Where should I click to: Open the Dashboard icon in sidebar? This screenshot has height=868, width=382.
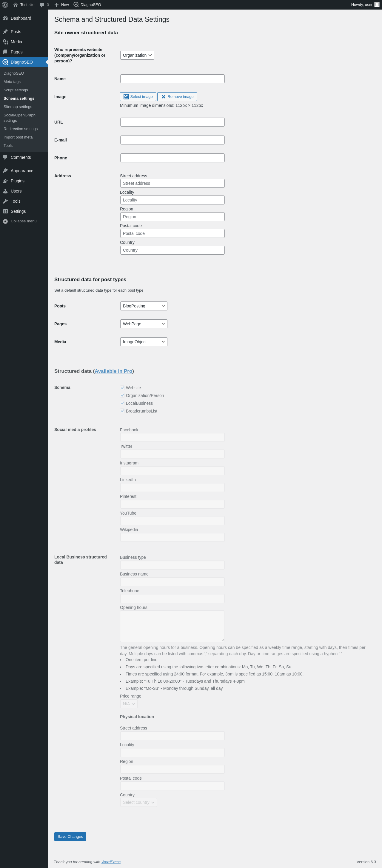click(5, 18)
